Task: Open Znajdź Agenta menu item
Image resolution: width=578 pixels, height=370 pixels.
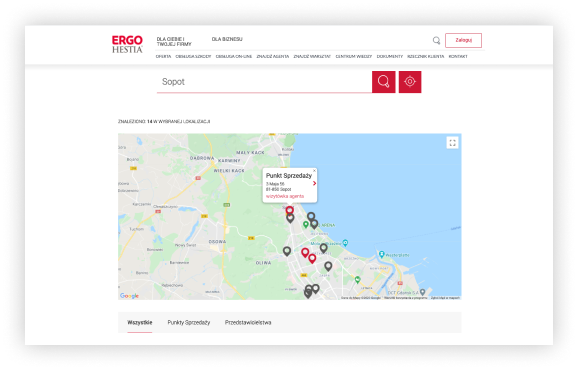Action: pyautogui.click(x=273, y=56)
